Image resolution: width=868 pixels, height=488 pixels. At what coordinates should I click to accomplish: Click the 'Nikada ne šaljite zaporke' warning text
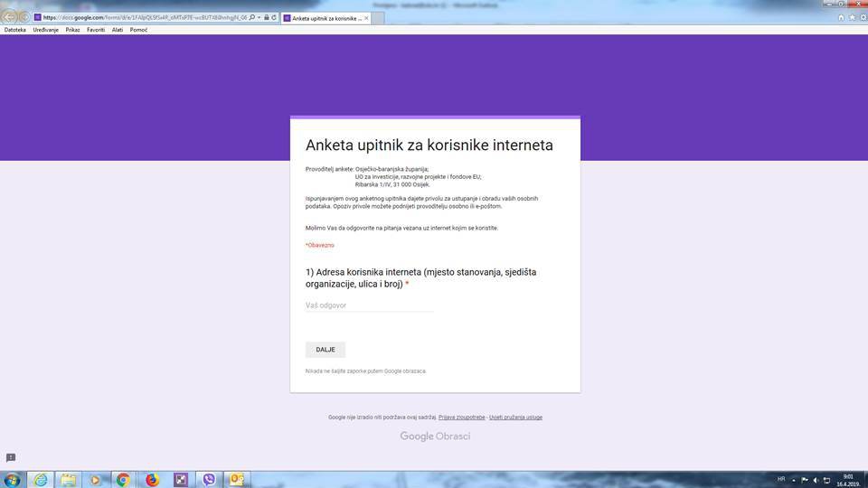[366, 371]
